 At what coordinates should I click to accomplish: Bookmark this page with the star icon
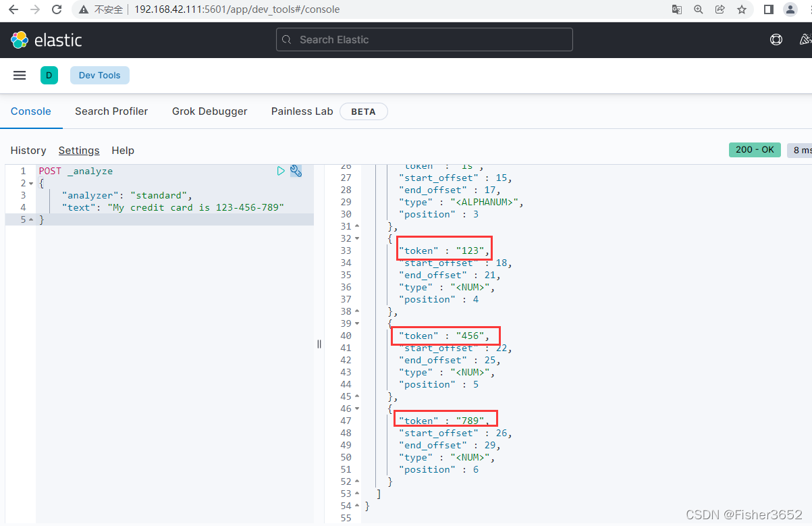click(x=742, y=9)
